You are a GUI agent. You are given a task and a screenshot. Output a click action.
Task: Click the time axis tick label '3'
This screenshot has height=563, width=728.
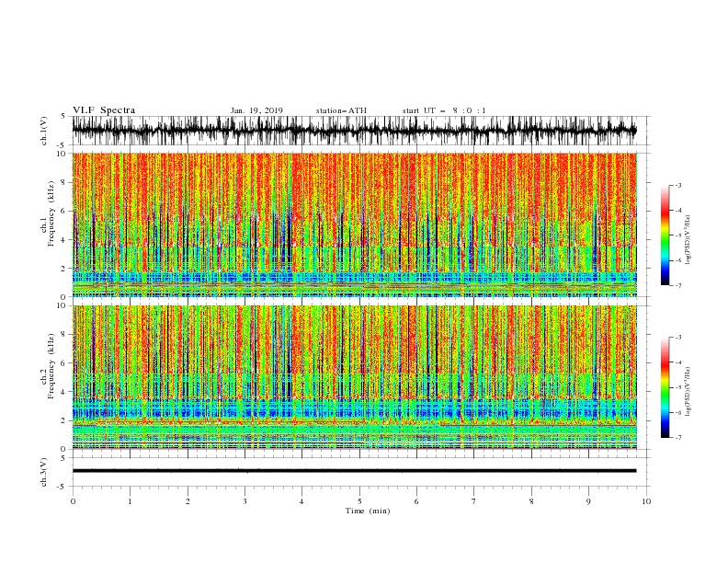pos(245,501)
